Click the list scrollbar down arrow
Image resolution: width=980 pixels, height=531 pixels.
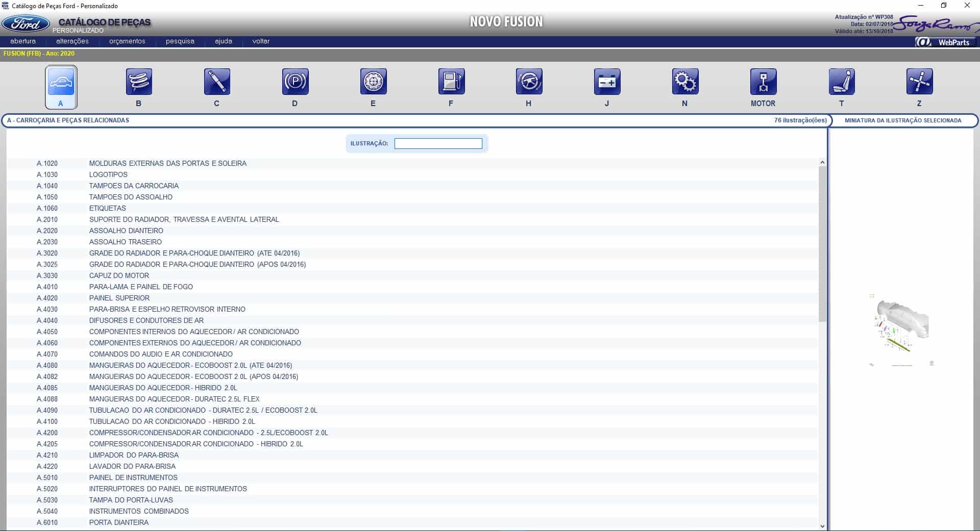coord(822,526)
